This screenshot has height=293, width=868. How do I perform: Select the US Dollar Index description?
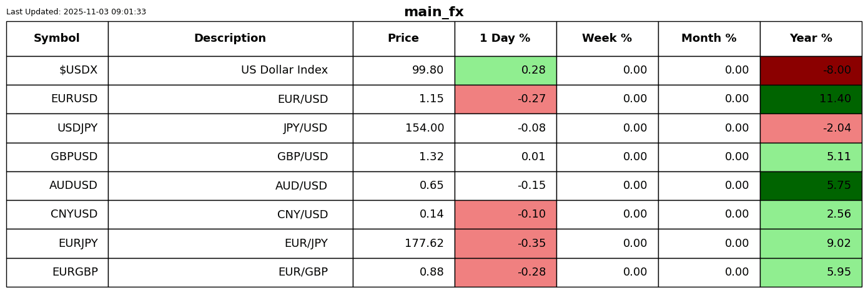[284, 70]
